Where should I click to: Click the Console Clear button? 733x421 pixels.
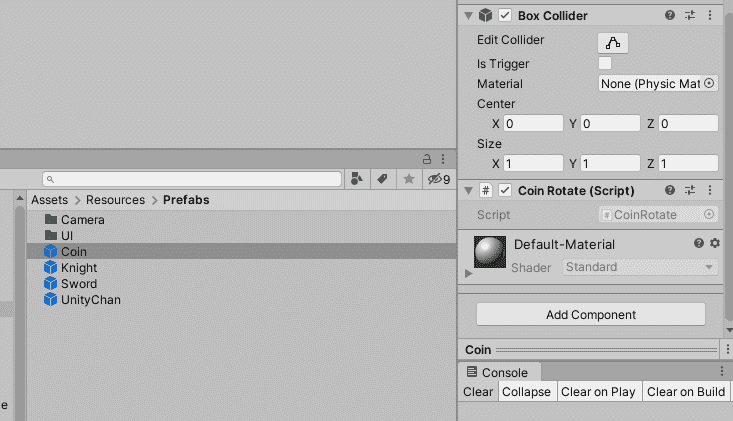[x=478, y=392]
